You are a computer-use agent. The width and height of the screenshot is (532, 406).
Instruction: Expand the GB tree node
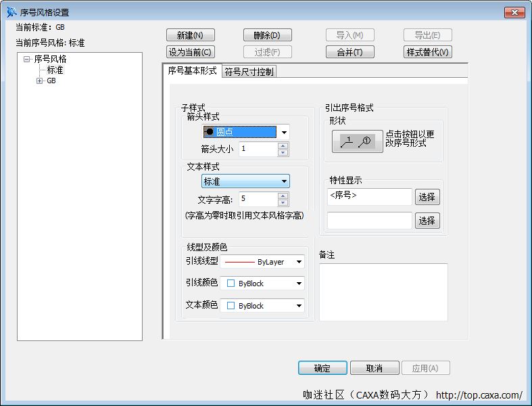pyautogui.click(x=40, y=81)
